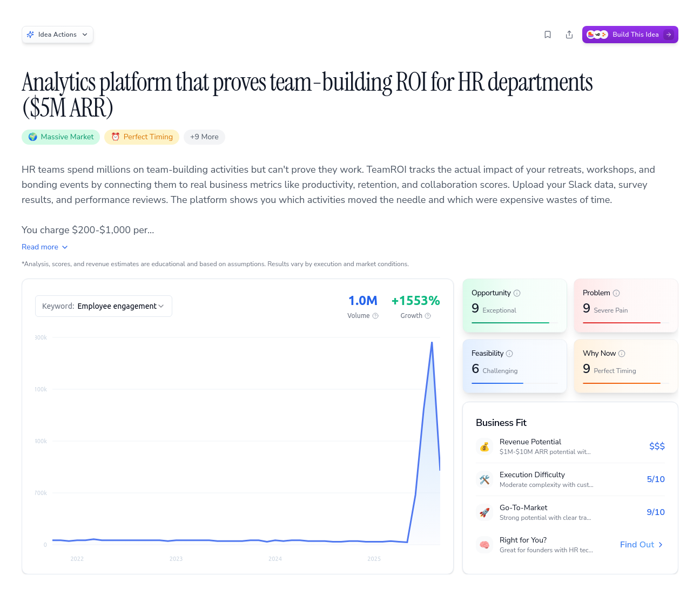Click the sparkle icon on Idea Actions
This screenshot has height=596, width=700.
[31, 34]
